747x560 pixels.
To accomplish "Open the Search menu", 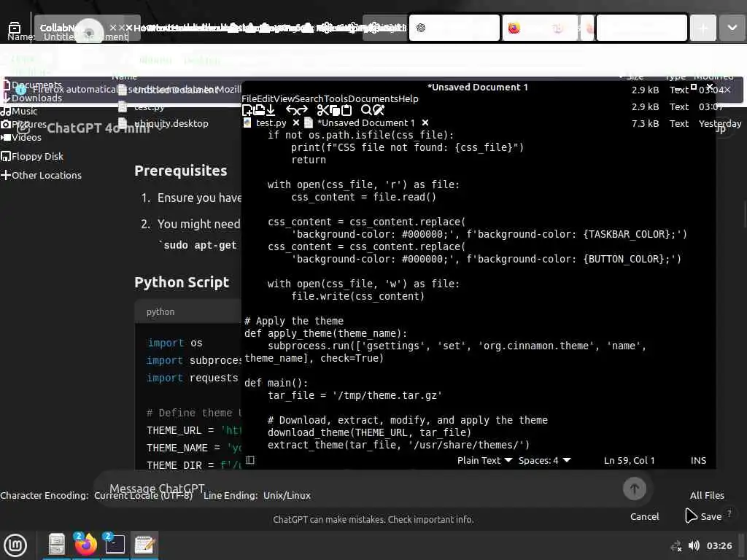I will (x=309, y=98).
